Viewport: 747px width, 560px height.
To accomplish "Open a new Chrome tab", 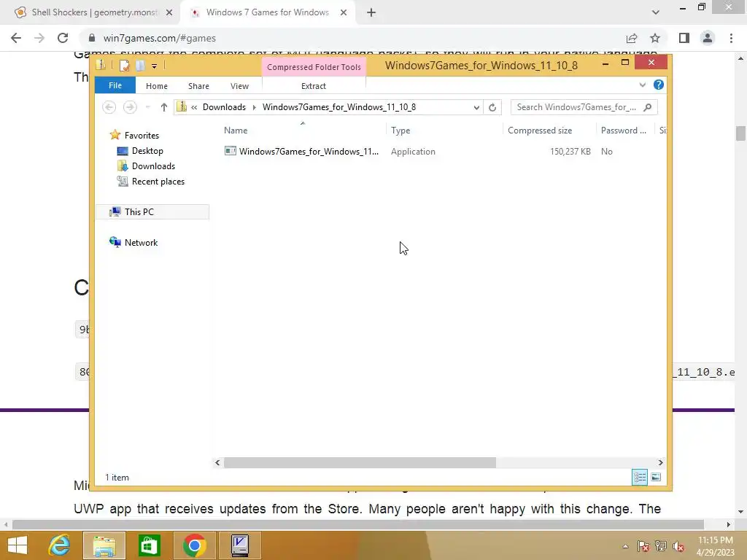I will coord(371,13).
